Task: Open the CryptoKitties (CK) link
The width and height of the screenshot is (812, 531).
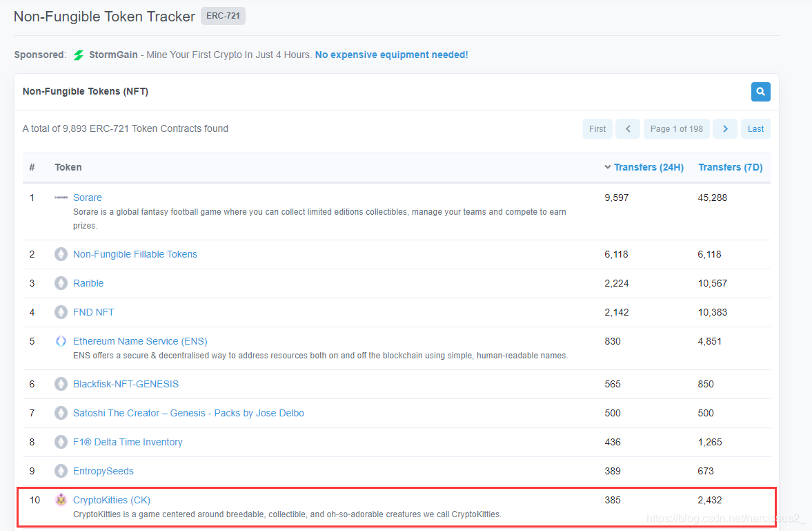Action: (x=111, y=500)
